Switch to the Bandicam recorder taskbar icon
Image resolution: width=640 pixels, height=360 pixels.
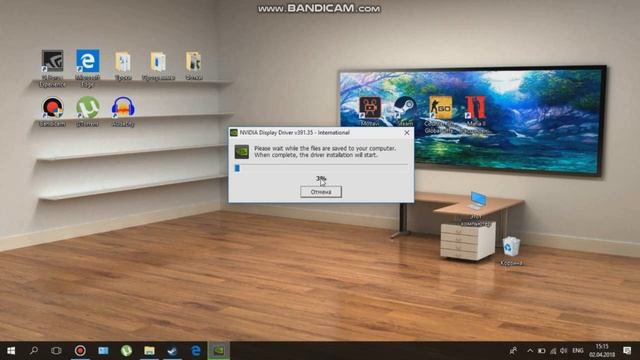pyautogui.click(x=80, y=351)
